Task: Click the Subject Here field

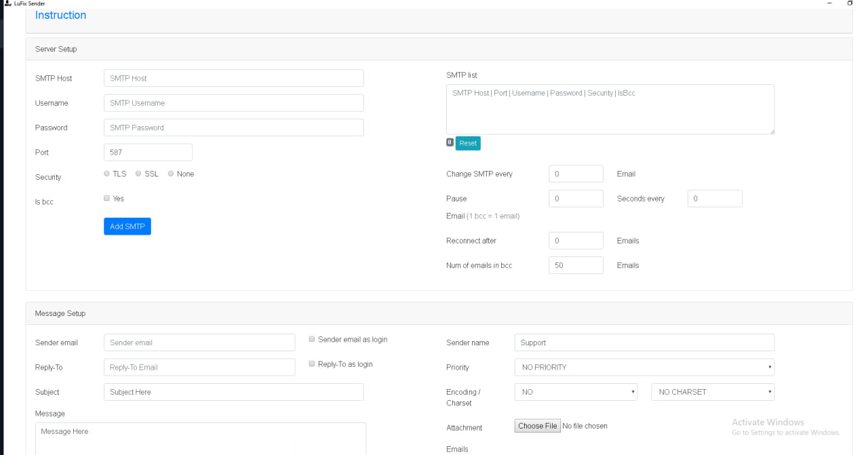Action: [233, 392]
